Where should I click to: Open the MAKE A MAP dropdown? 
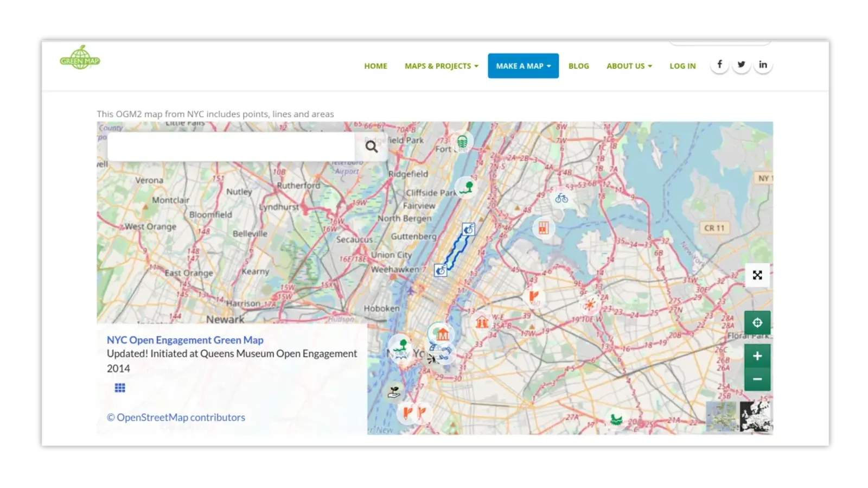[x=523, y=66]
